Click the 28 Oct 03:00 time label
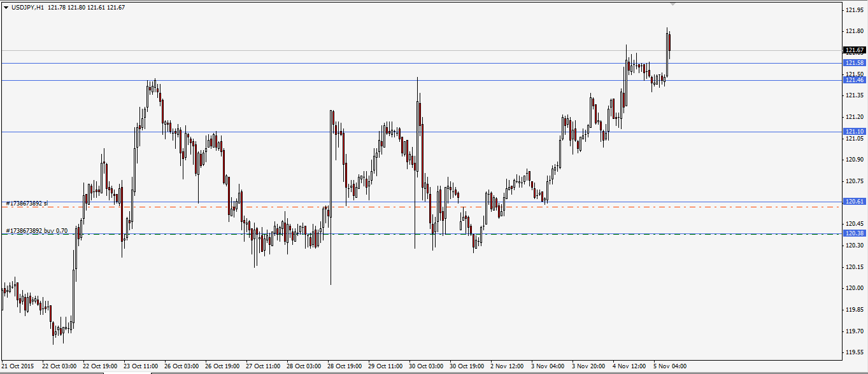The height and width of the screenshot is (374, 868). pyautogui.click(x=304, y=366)
